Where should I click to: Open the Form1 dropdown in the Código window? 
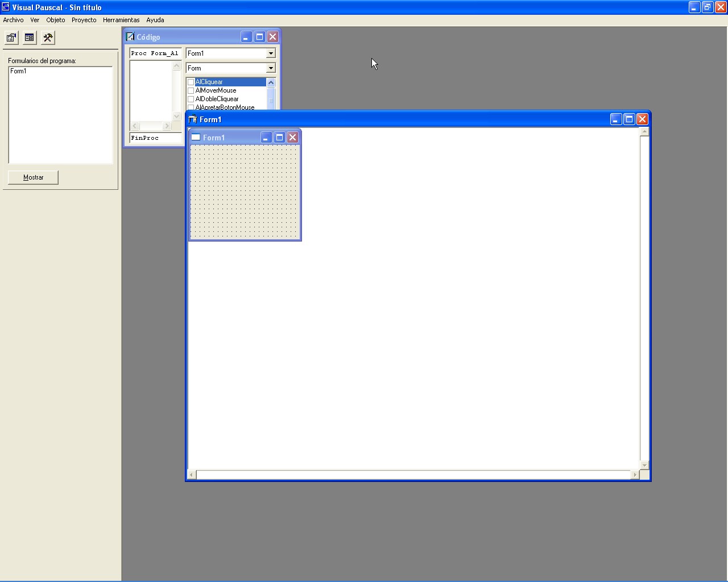pos(271,53)
